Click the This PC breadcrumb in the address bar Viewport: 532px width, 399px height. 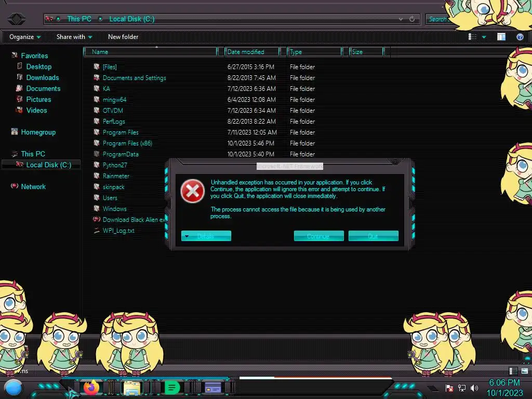(79, 19)
